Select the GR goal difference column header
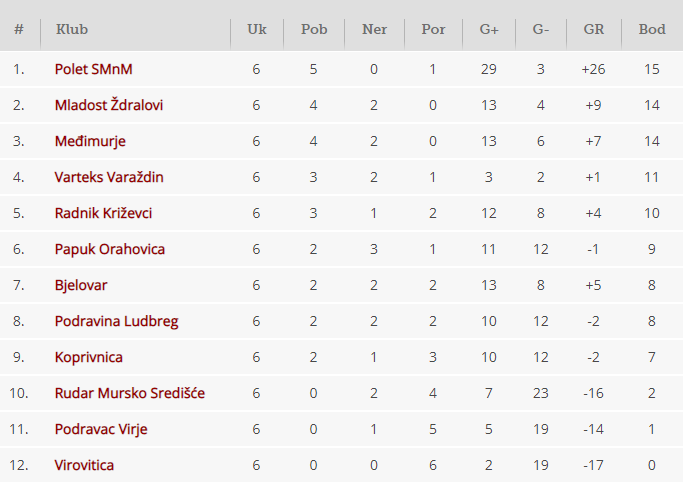This screenshot has height=484, width=684. (x=594, y=29)
